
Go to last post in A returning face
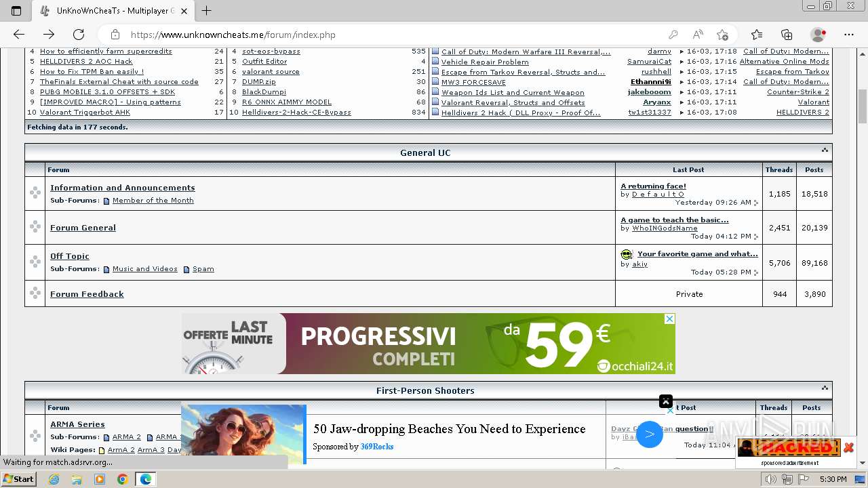point(756,203)
